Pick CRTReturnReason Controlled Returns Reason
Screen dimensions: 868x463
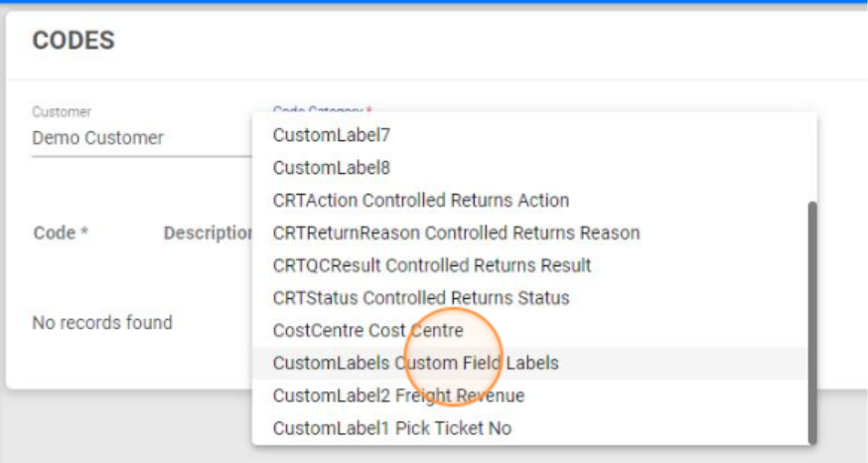coord(456,232)
